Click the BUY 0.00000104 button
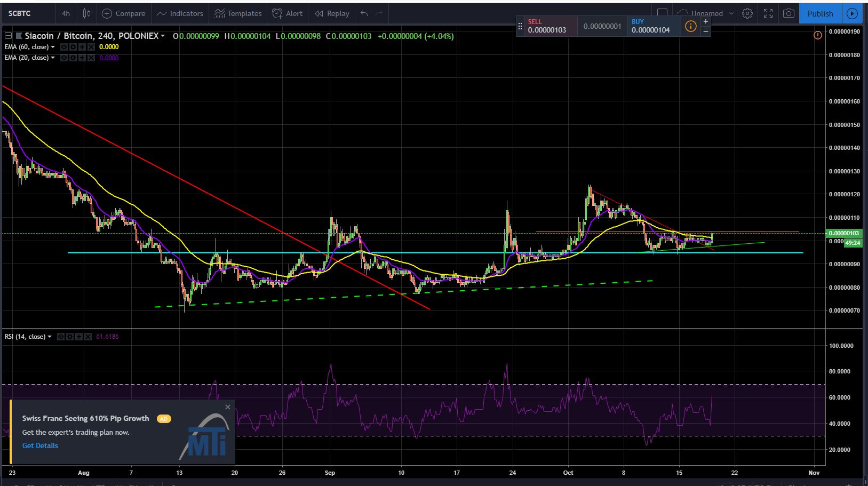This screenshot has width=868, height=486. [x=655, y=26]
